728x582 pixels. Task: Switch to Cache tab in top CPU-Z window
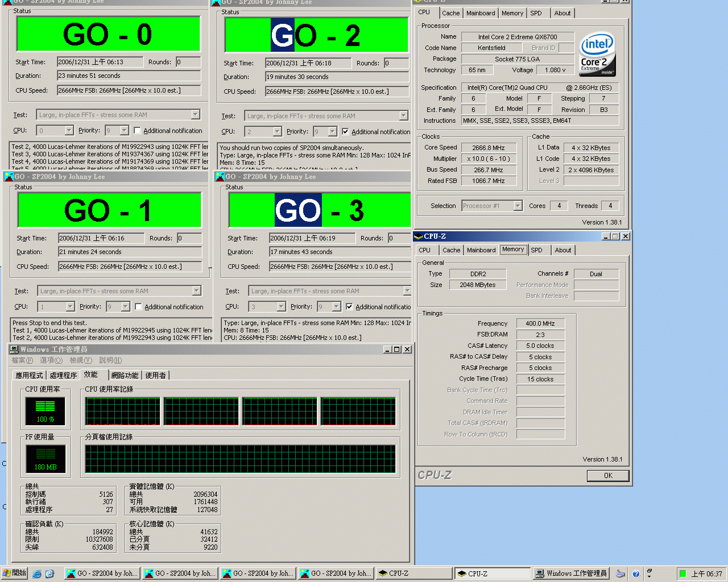[450, 13]
